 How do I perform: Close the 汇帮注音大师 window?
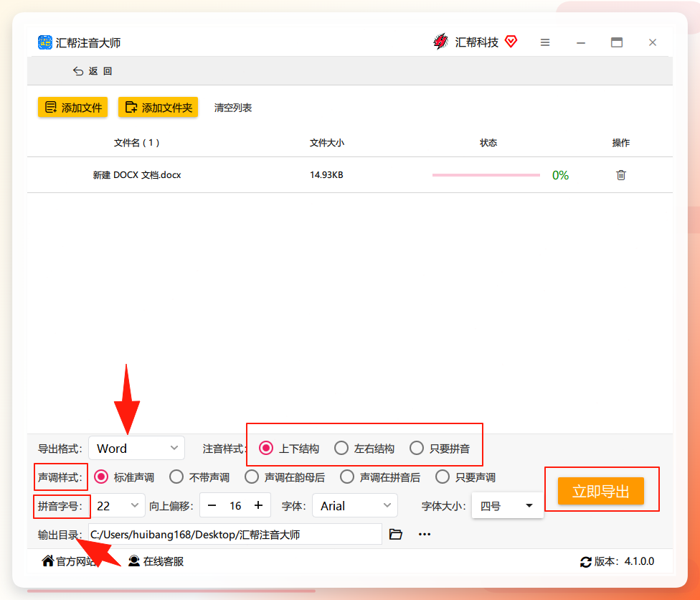(x=652, y=42)
